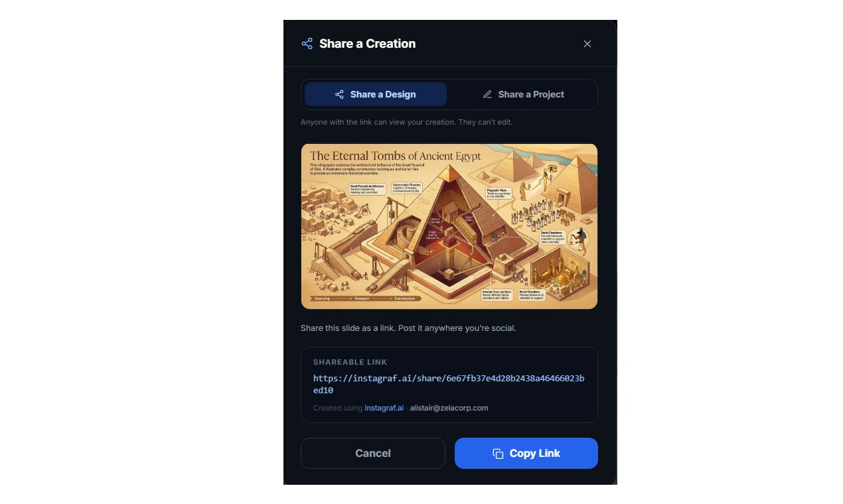Cancel sharing the creation
The height and width of the screenshot is (504, 843).
coord(373,454)
